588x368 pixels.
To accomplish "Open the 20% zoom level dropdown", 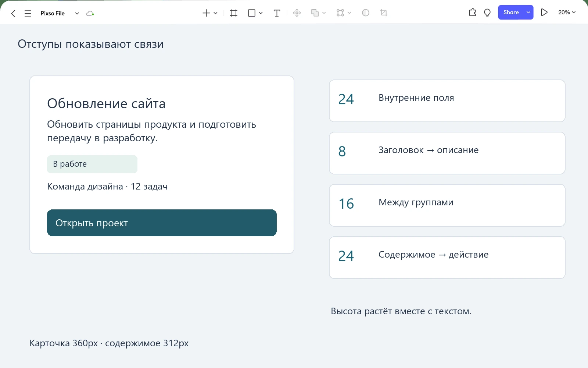I will (x=567, y=13).
